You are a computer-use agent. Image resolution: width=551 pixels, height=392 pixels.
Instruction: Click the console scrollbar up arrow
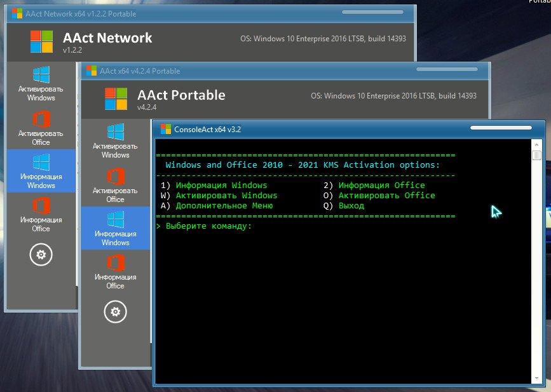click(537, 144)
